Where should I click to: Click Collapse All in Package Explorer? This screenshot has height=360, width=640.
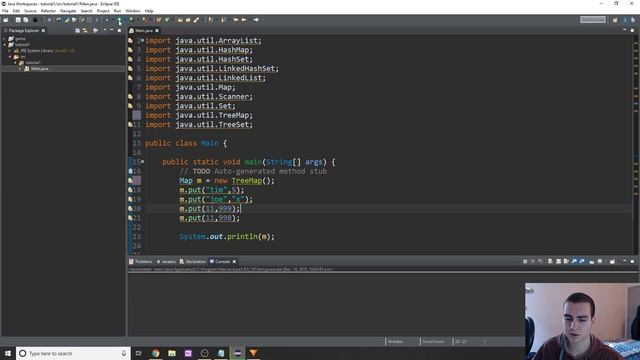point(77,31)
